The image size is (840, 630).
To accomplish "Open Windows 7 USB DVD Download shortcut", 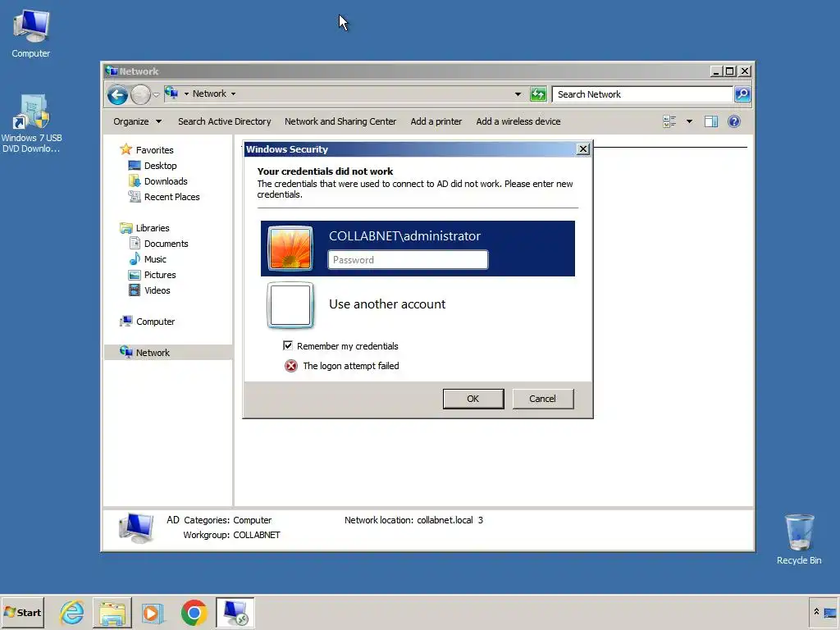I will point(31,123).
